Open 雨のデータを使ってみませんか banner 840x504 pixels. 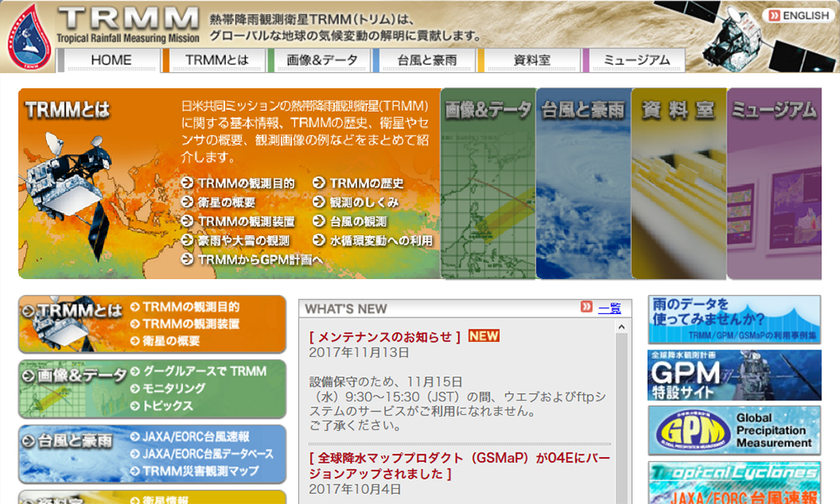point(734,319)
